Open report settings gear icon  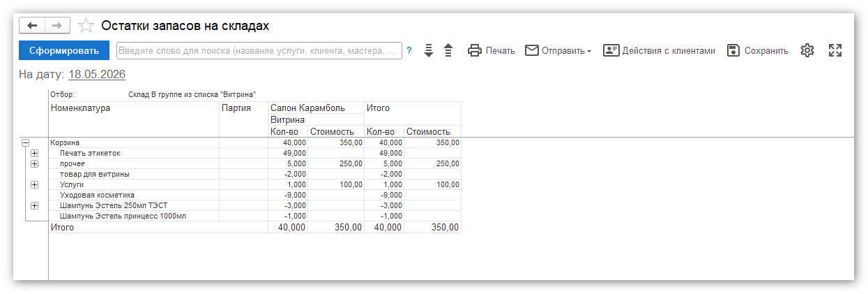coord(807,50)
